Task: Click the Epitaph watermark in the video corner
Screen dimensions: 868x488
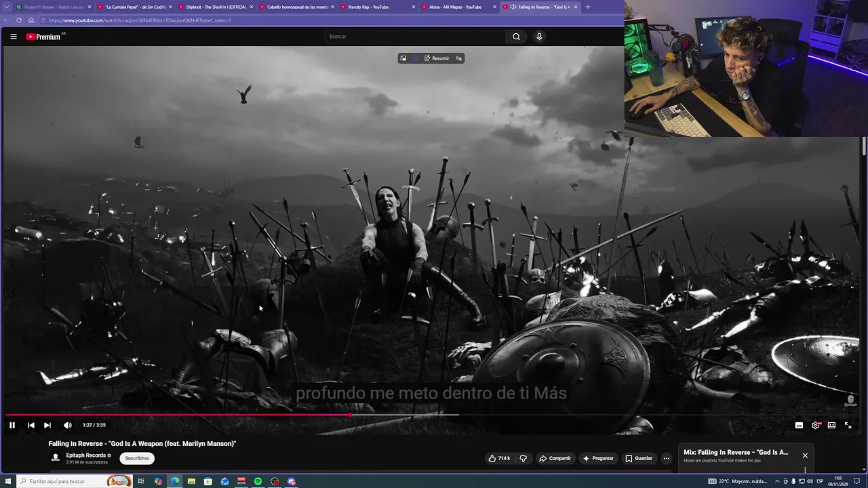Action: 851,401
